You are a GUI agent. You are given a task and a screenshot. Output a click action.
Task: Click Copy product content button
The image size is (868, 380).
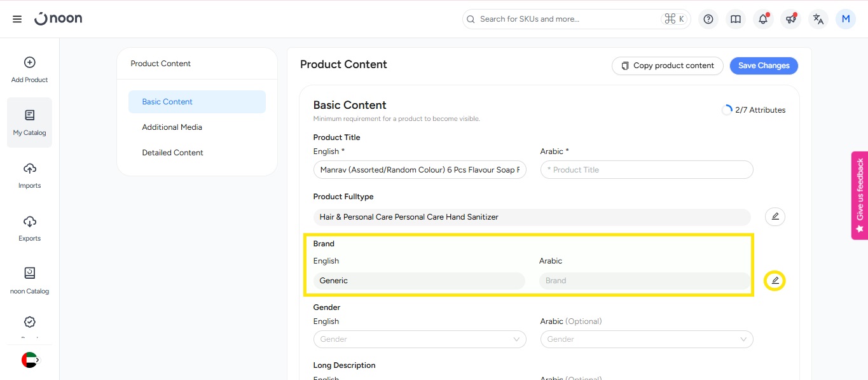[x=667, y=66]
